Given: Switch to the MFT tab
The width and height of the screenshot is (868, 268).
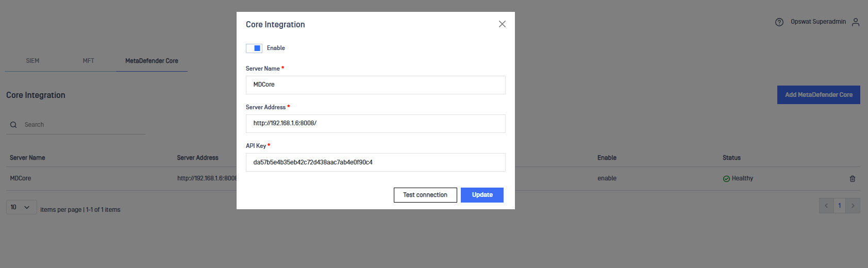Looking at the screenshot, I should pyautogui.click(x=89, y=61).
